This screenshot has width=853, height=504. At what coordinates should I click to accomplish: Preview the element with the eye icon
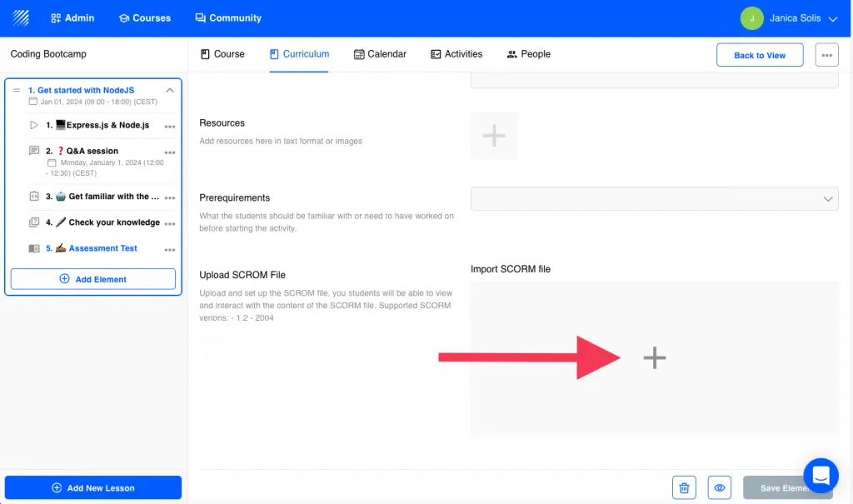click(x=720, y=487)
